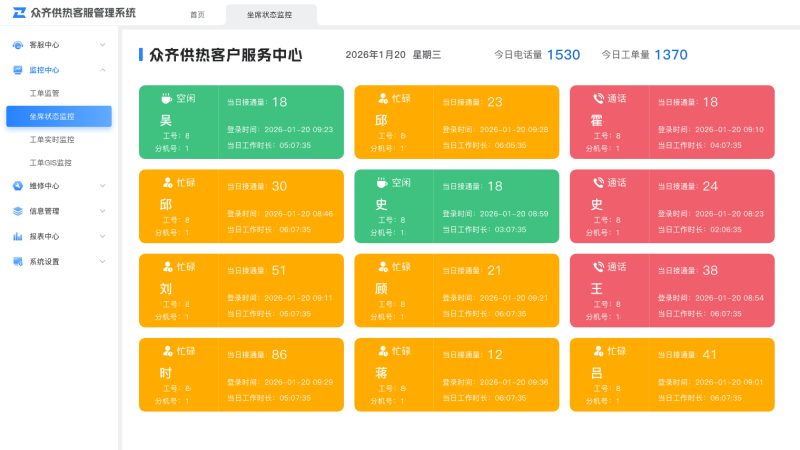Click the 维修中心 sidebar icon
Screen dimensions: 800x450
(18, 186)
